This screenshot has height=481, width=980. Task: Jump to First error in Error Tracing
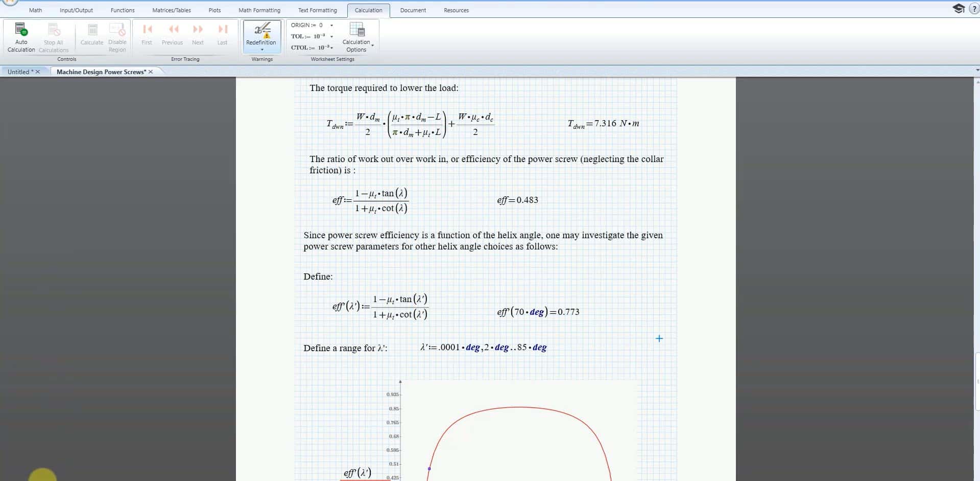point(147,35)
